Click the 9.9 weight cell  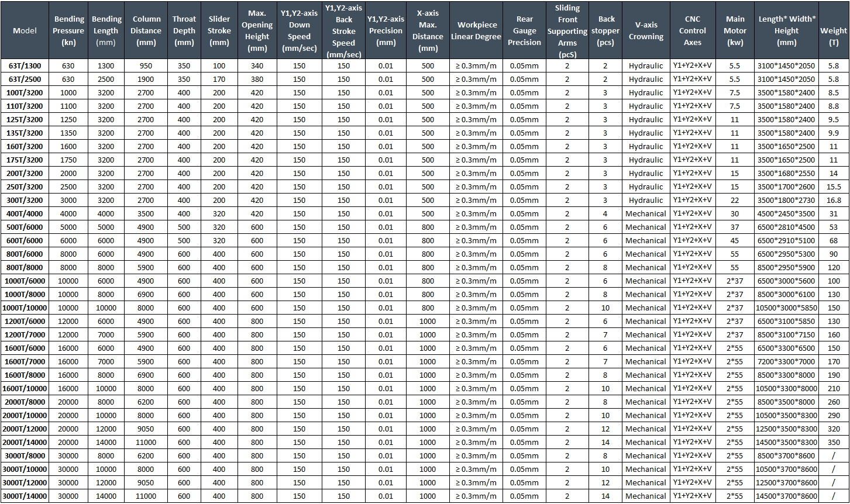pyautogui.click(x=834, y=133)
